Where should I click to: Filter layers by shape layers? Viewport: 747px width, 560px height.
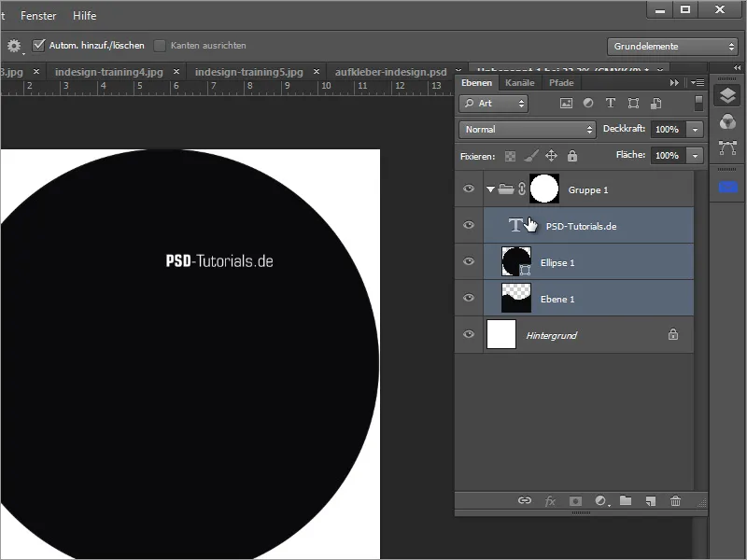[633, 104]
